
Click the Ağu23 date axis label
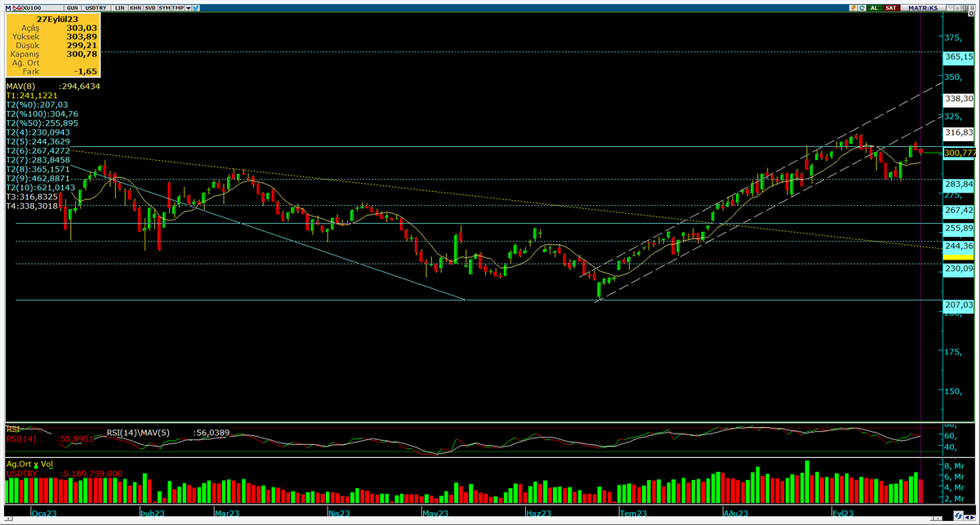tap(736, 513)
